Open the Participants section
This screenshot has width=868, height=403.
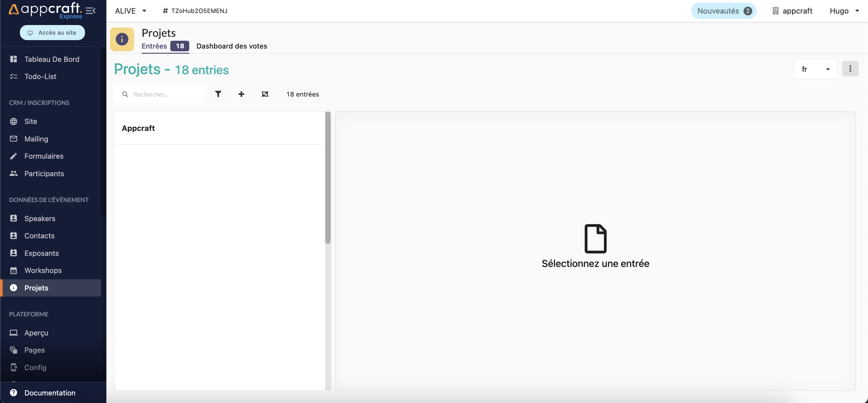(44, 173)
